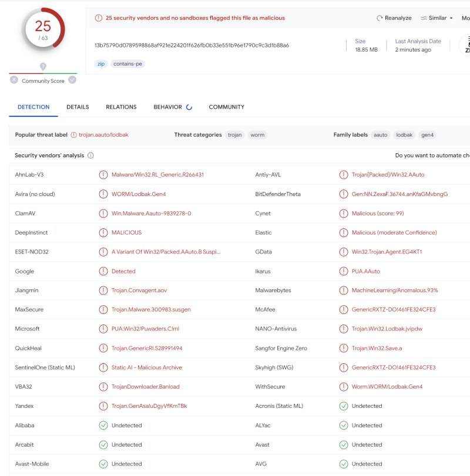
Task: Click the 'zip' file tag
Action: pyautogui.click(x=101, y=64)
